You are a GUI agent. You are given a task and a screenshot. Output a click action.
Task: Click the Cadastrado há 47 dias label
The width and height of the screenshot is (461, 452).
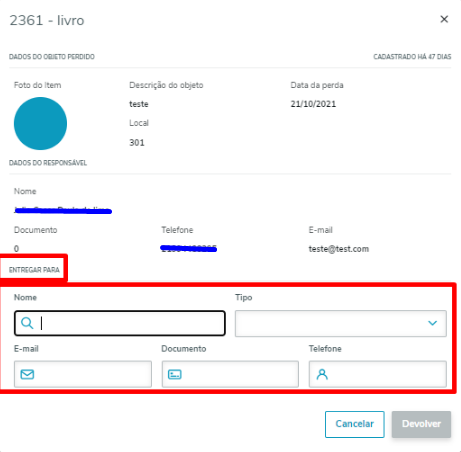[x=412, y=57]
